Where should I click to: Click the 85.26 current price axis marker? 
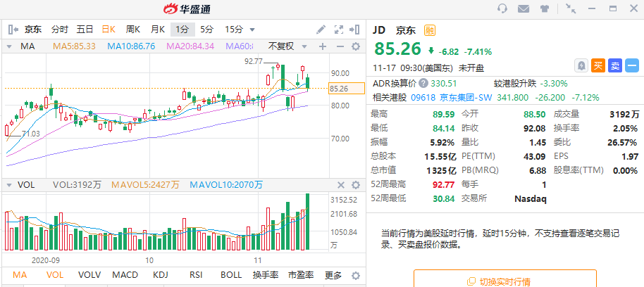click(x=347, y=89)
